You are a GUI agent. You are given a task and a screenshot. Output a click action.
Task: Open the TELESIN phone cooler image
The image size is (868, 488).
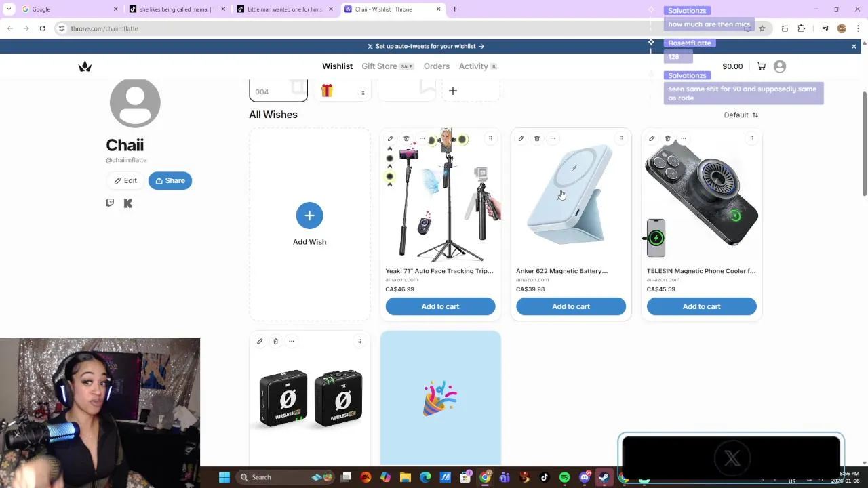coord(701,196)
